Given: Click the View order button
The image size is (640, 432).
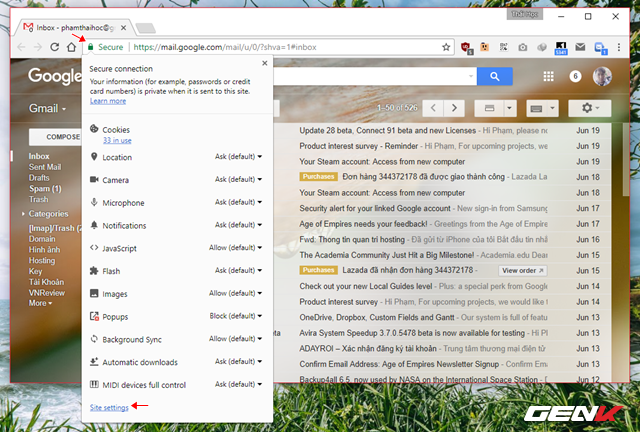Looking at the screenshot, I should 522,270.
